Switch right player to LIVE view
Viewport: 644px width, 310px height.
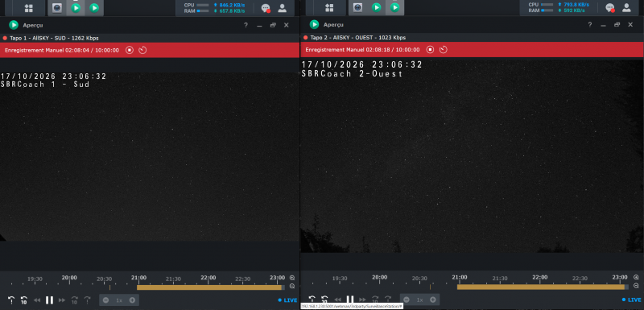tap(632, 300)
